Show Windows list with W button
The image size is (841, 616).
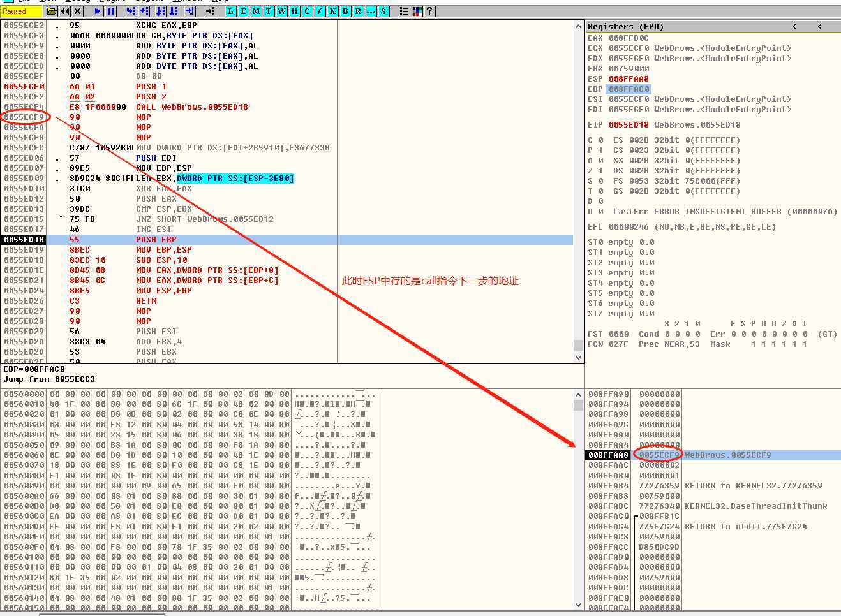[281, 11]
